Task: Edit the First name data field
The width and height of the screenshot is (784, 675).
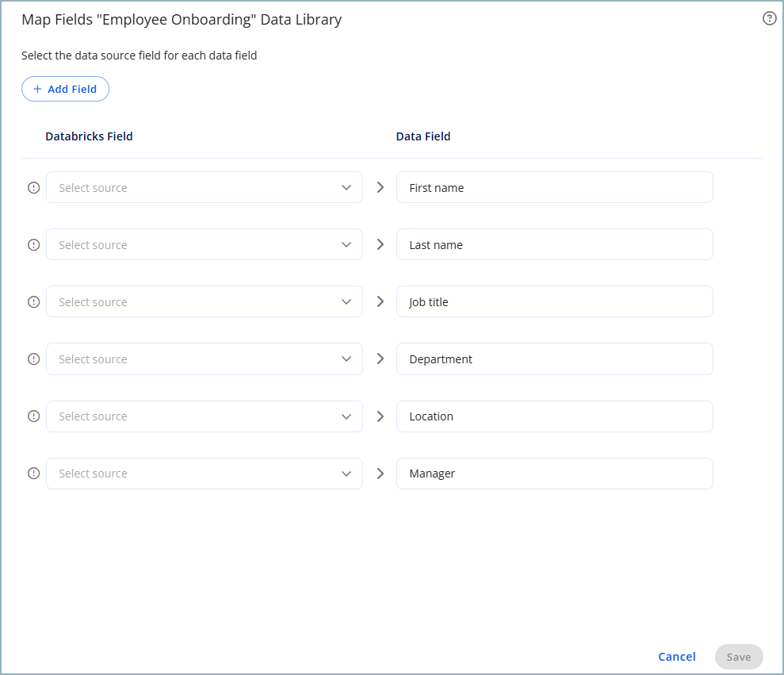Action: tap(554, 188)
